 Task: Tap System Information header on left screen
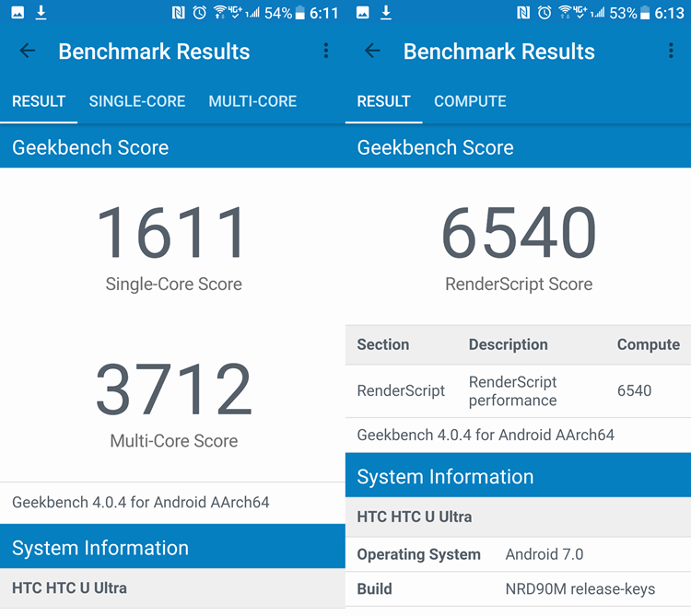click(172, 546)
